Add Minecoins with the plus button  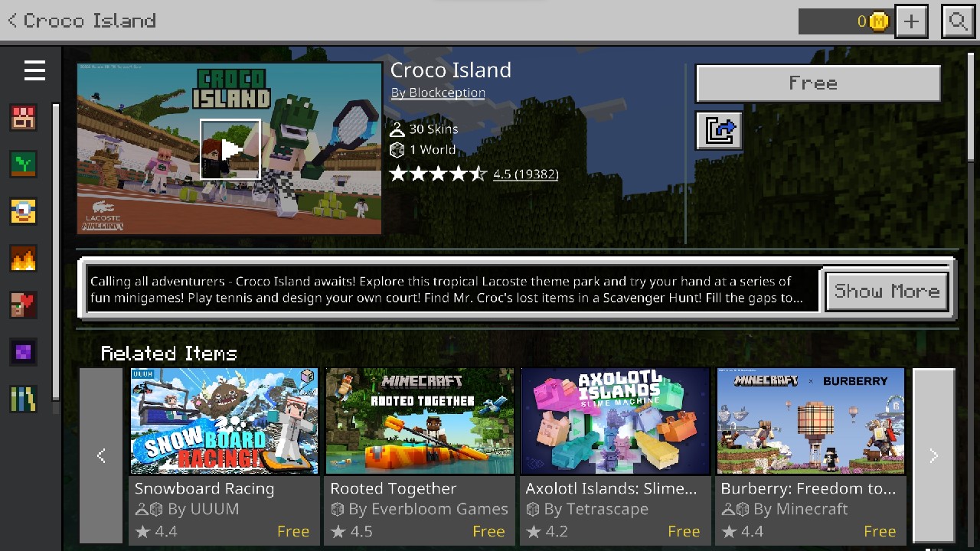tap(911, 21)
